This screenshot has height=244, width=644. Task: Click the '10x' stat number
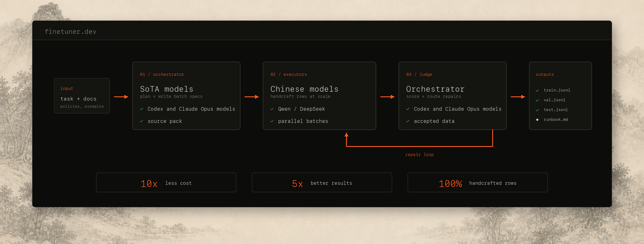pyautogui.click(x=149, y=184)
